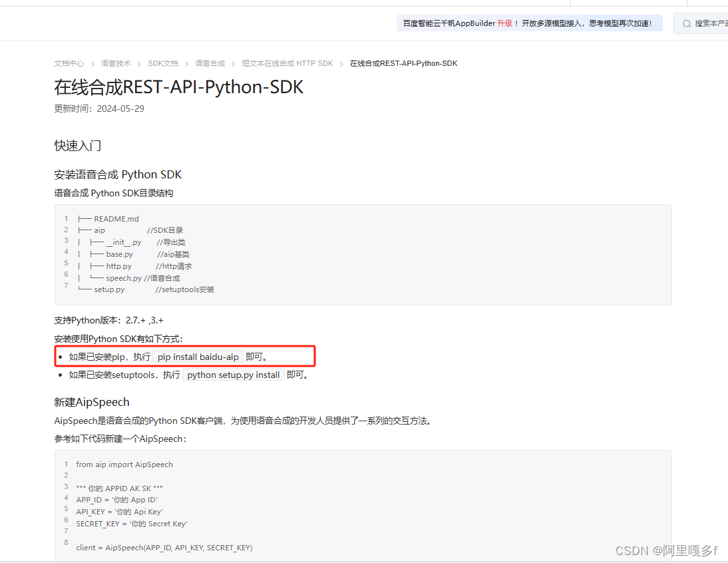Screen dimensions: 728x563
Task: Click the search input field
Action: pyautogui.click(x=701, y=24)
